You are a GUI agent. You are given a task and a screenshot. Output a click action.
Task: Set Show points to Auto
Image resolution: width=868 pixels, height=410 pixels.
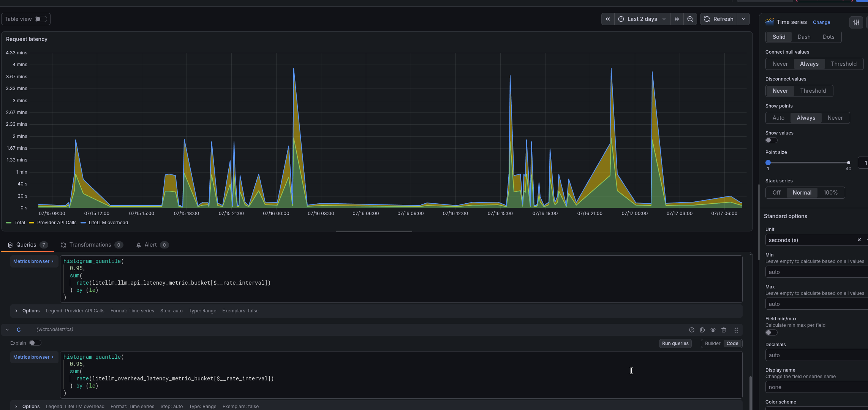[x=778, y=118]
